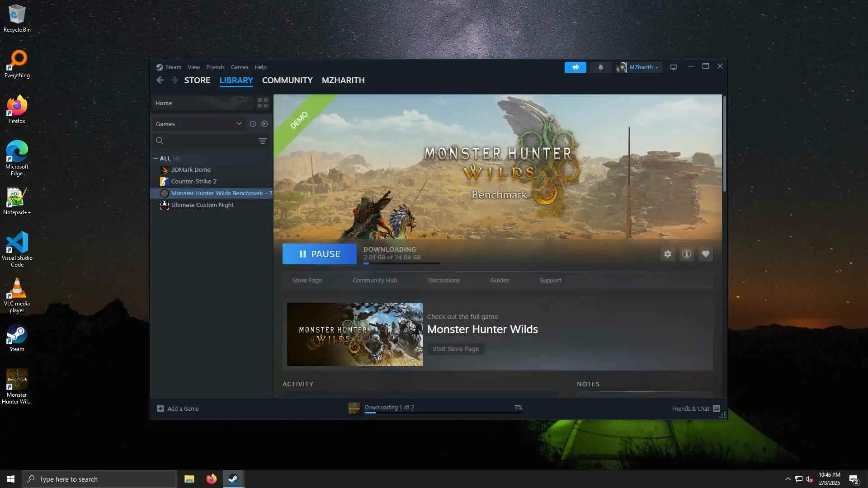Open the notifications bell

tap(600, 67)
